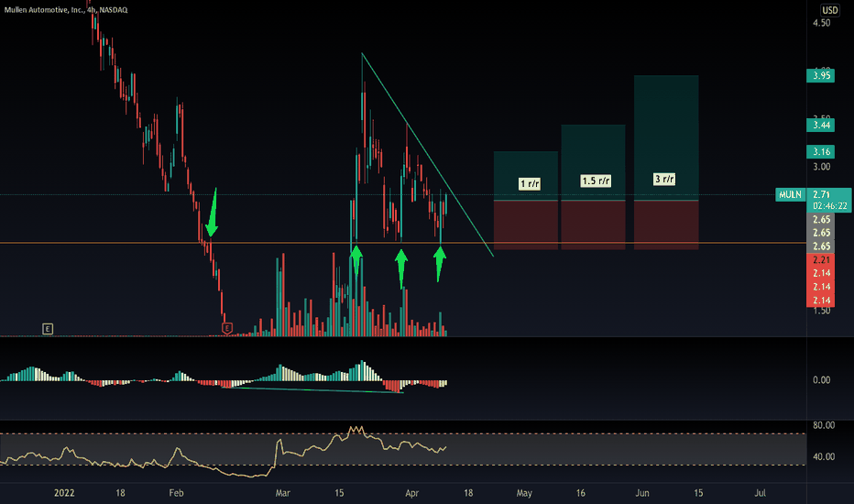Select the descending green trendline on price
Screen dimensions: 854x504
click(428, 155)
